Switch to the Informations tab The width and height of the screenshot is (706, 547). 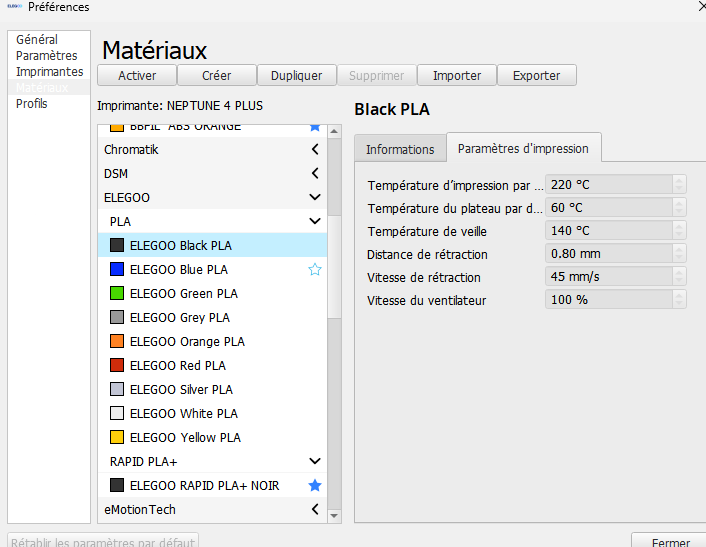point(400,149)
